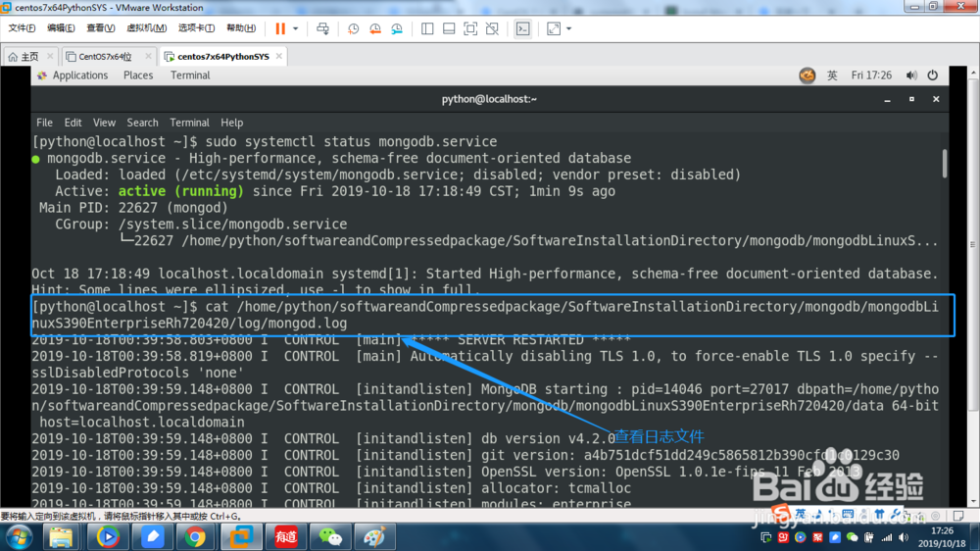Close the 主页 tab
980x551 pixels.
51,56
